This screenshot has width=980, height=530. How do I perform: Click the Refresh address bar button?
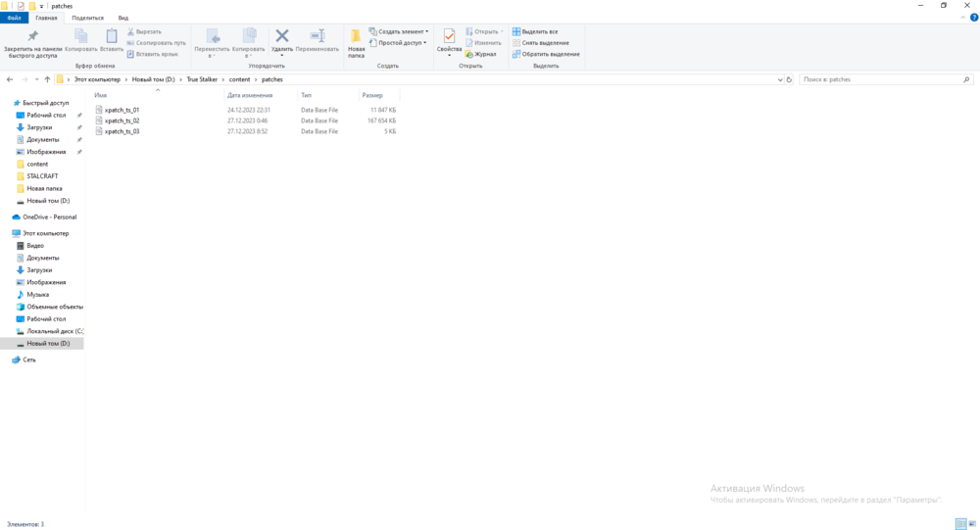(789, 79)
